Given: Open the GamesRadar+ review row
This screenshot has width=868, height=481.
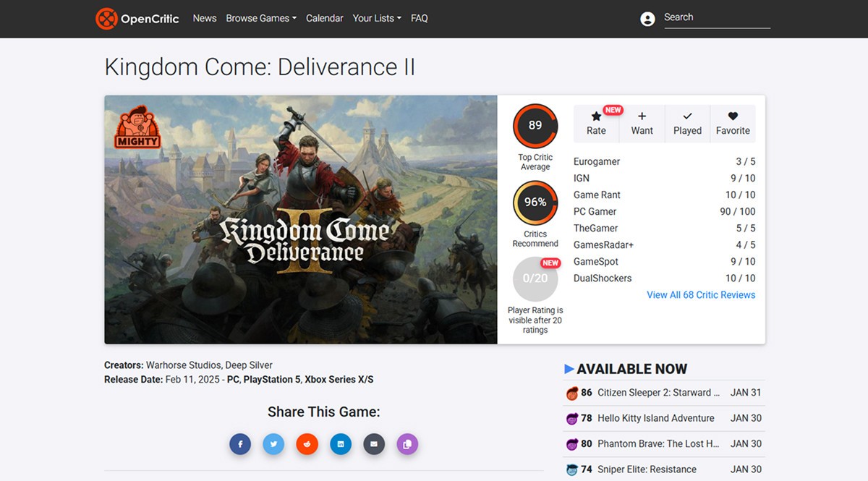Looking at the screenshot, I should (665, 245).
